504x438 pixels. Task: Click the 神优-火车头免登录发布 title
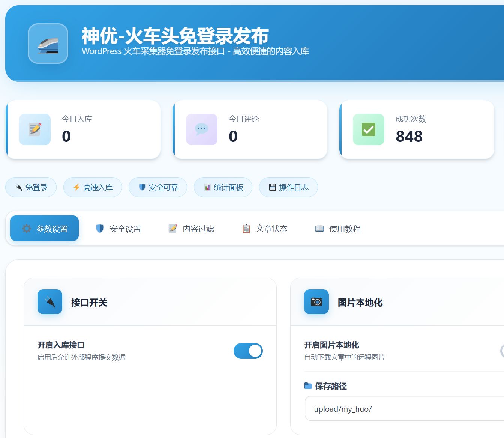[175, 36]
